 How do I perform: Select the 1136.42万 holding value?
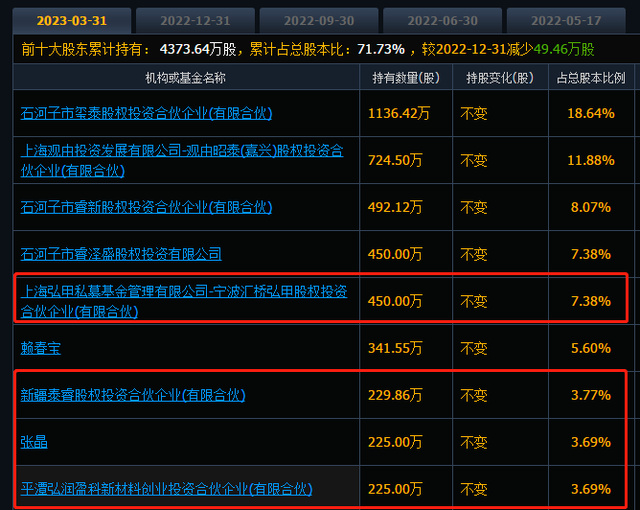pos(399,113)
